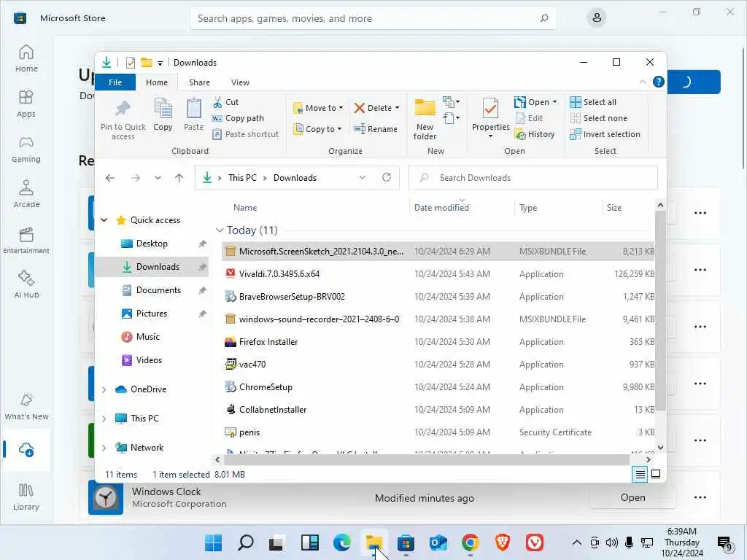Click Pin to Quick access icon

(x=123, y=109)
